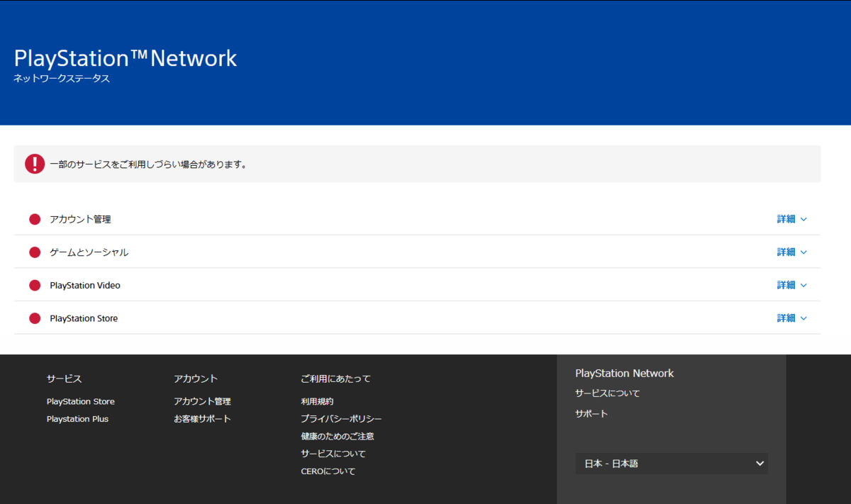This screenshot has width=851, height=504.
Task: Open the 日本 - 日本語 language dropdown
Action: tap(672, 464)
